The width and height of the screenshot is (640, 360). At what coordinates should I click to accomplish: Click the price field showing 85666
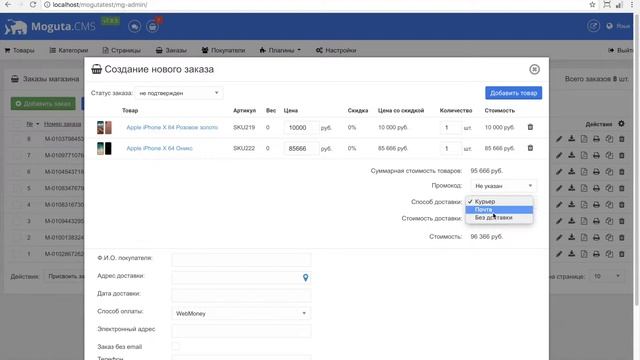click(x=301, y=149)
